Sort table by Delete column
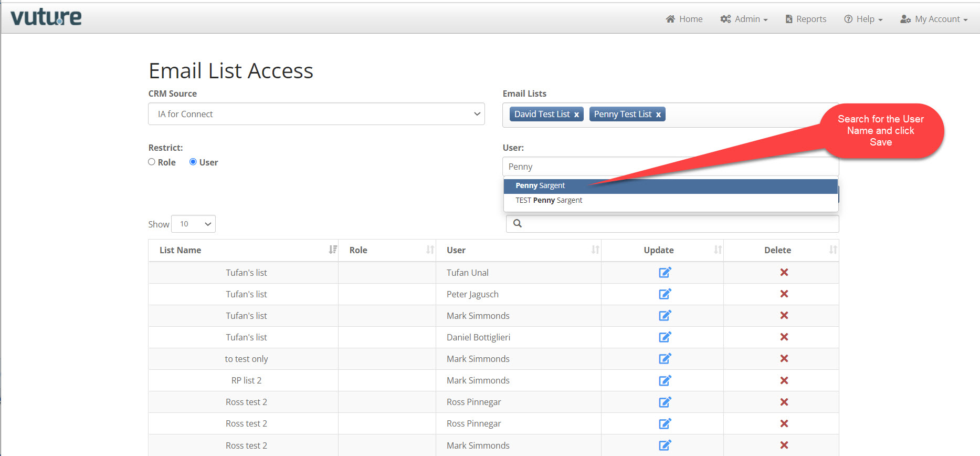 (781, 250)
